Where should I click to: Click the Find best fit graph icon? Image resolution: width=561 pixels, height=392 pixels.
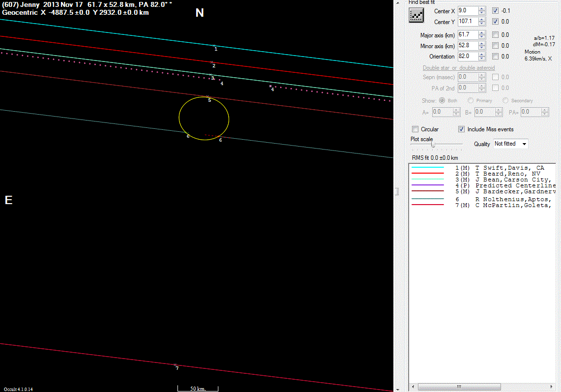(x=416, y=15)
